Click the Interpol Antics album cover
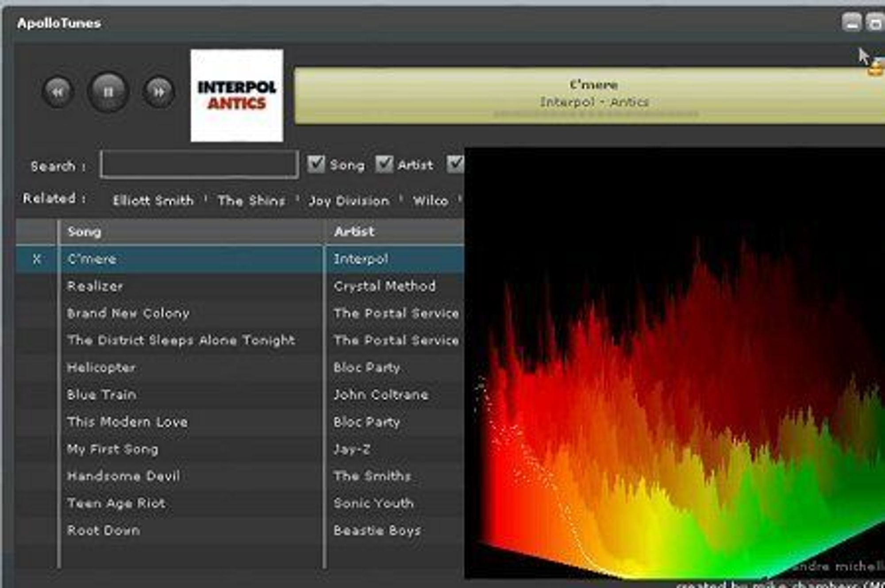This screenshot has height=588, width=885. coord(237,96)
